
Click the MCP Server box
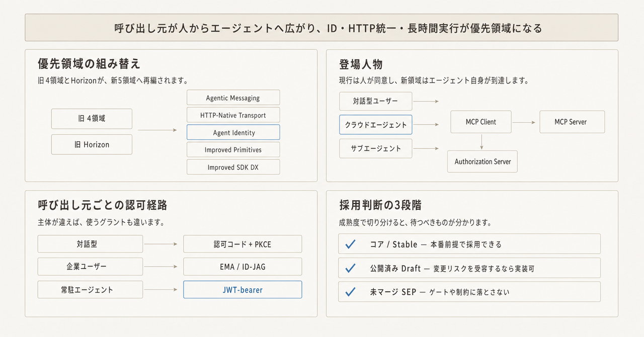coord(572,122)
